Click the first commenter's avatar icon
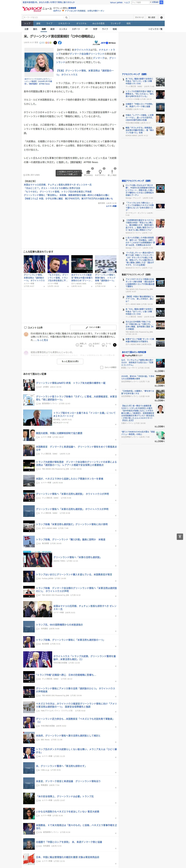The width and height of the screenshot is (186, 868). (26, 334)
